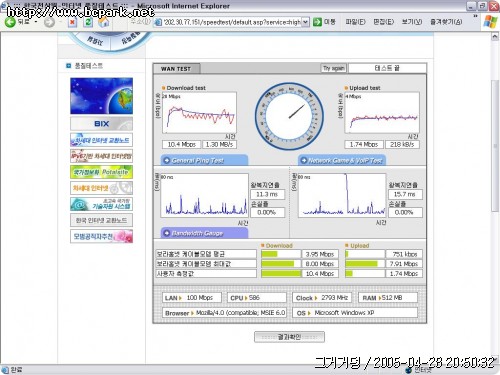Refresh the page with green icon
Screen dimensions: 500x375
click(x=88, y=22)
